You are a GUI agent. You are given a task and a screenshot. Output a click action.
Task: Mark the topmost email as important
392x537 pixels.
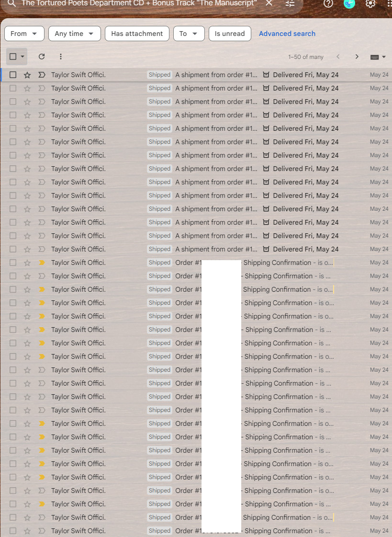tap(42, 75)
